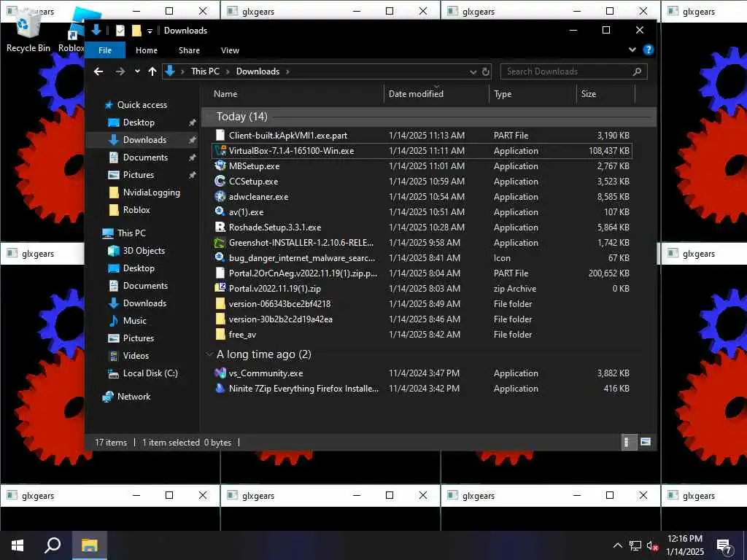Go forward using the forward arrow

120,71
